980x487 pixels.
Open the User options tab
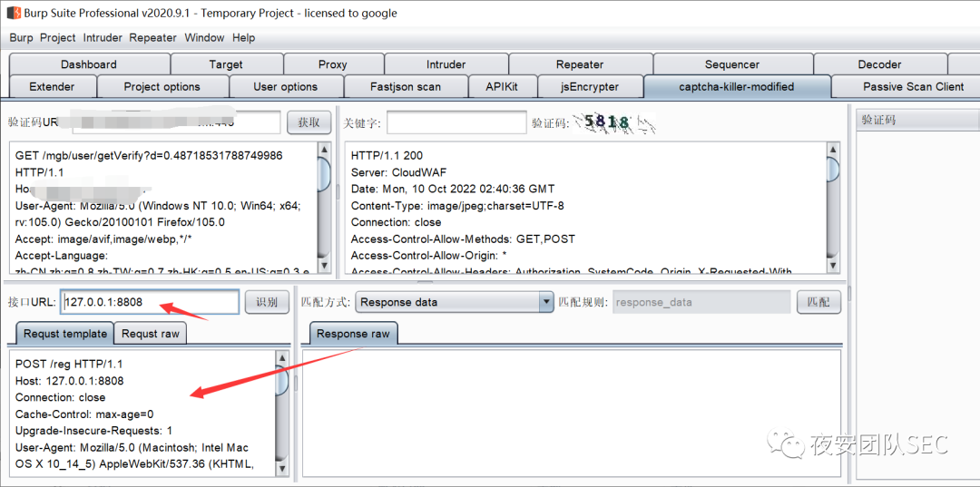[286, 87]
